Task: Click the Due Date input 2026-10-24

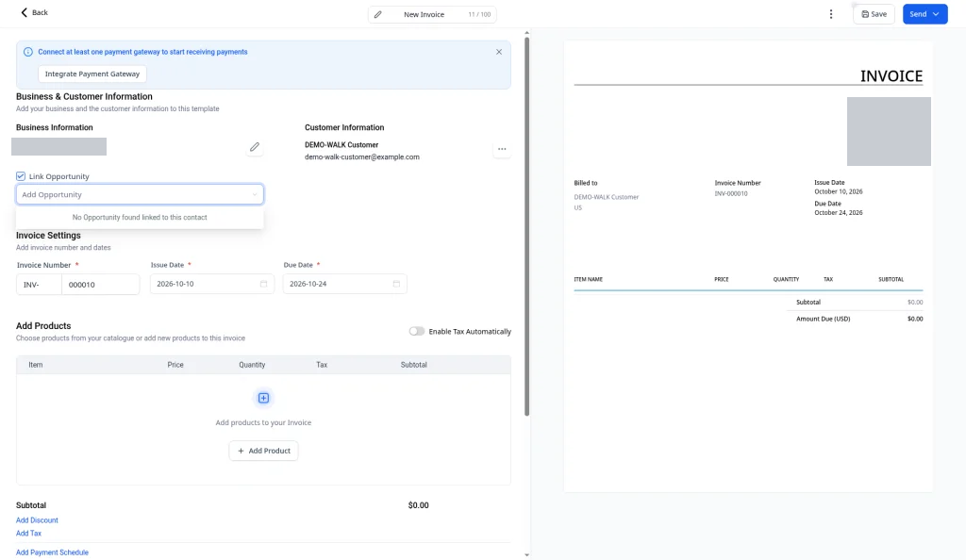Action: click(345, 284)
